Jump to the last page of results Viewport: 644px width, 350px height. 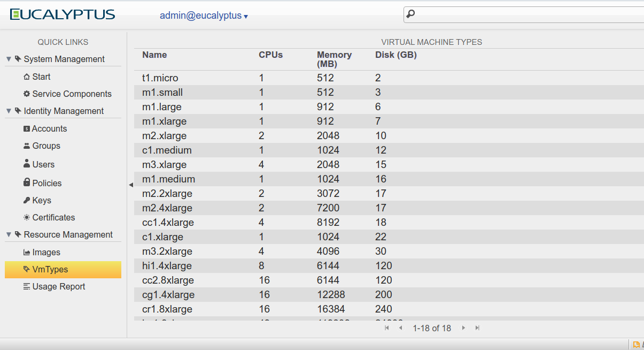tap(477, 328)
